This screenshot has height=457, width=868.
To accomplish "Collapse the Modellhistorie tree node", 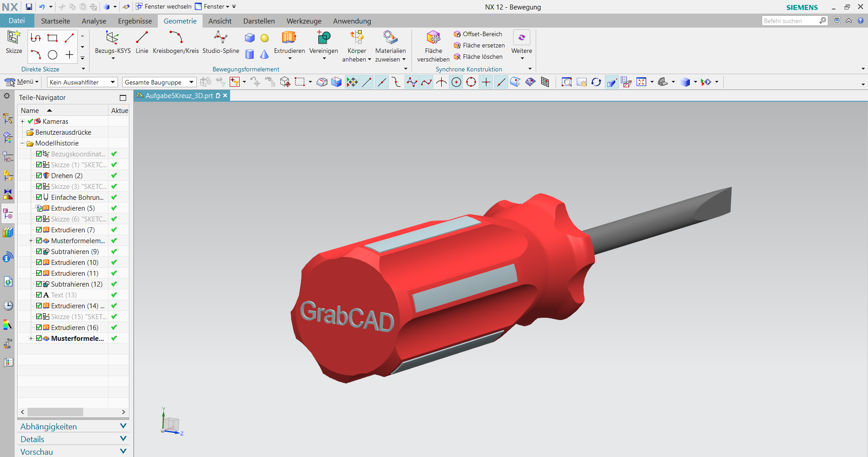I will (x=23, y=143).
